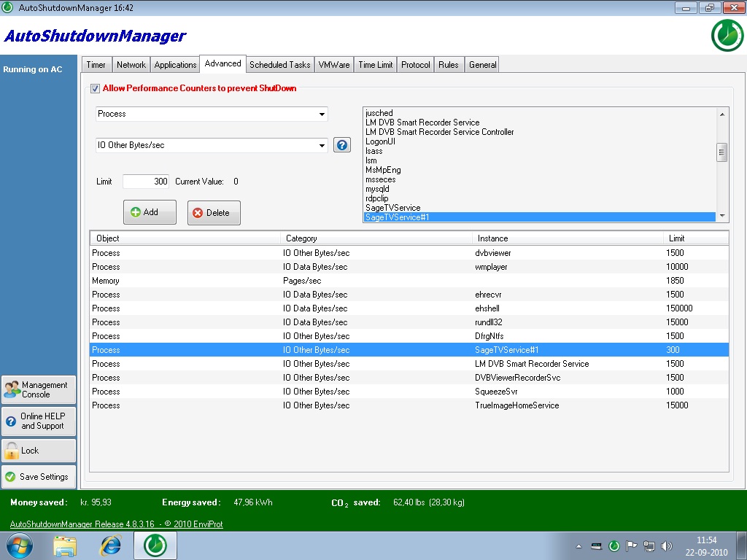747x560 pixels.
Task: Click the power/device tray icon
Action: [x=596, y=546]
